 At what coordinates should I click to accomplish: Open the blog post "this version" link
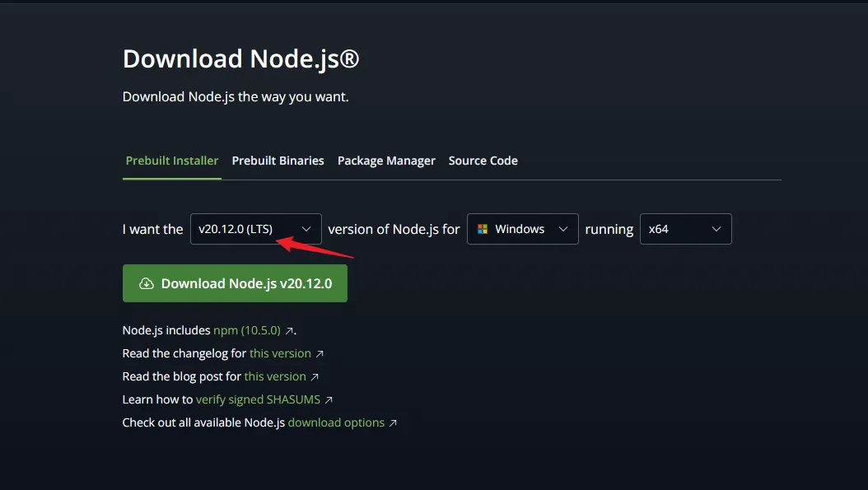(x=275, y=376)
